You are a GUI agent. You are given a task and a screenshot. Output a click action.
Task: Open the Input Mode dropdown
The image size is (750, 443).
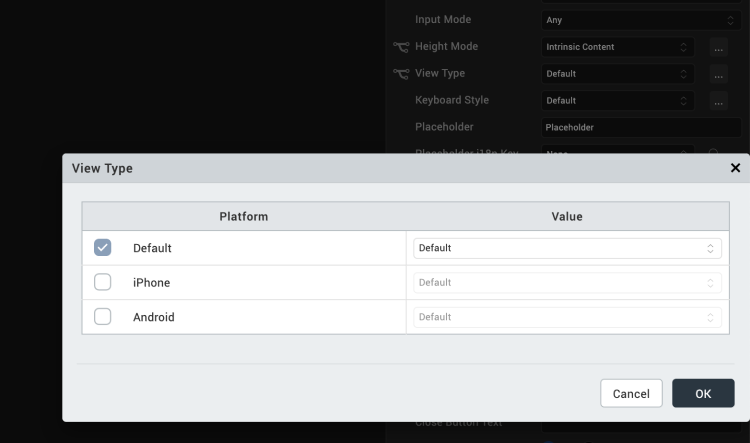[x=641, y=20]
